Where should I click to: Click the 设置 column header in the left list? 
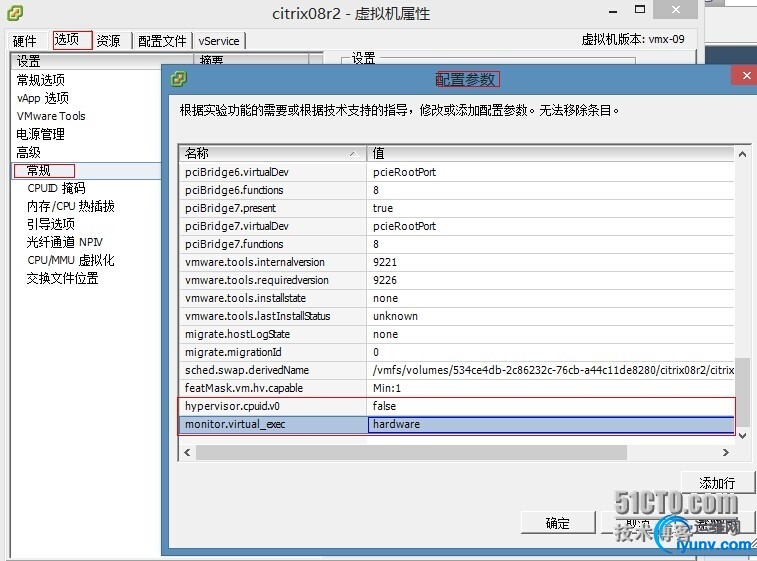pos(102,61)
